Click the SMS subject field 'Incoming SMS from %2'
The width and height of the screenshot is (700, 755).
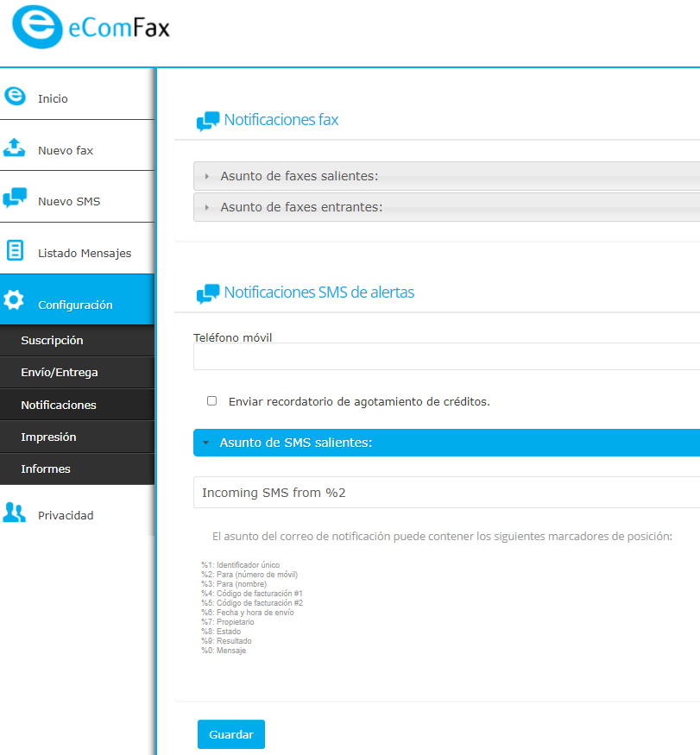pos(446,493)
